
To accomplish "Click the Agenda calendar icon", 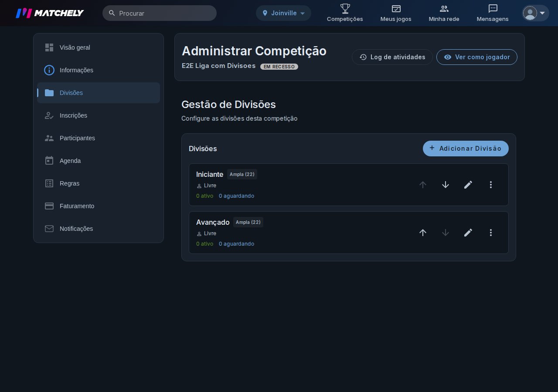I will (x=49, y=161).
